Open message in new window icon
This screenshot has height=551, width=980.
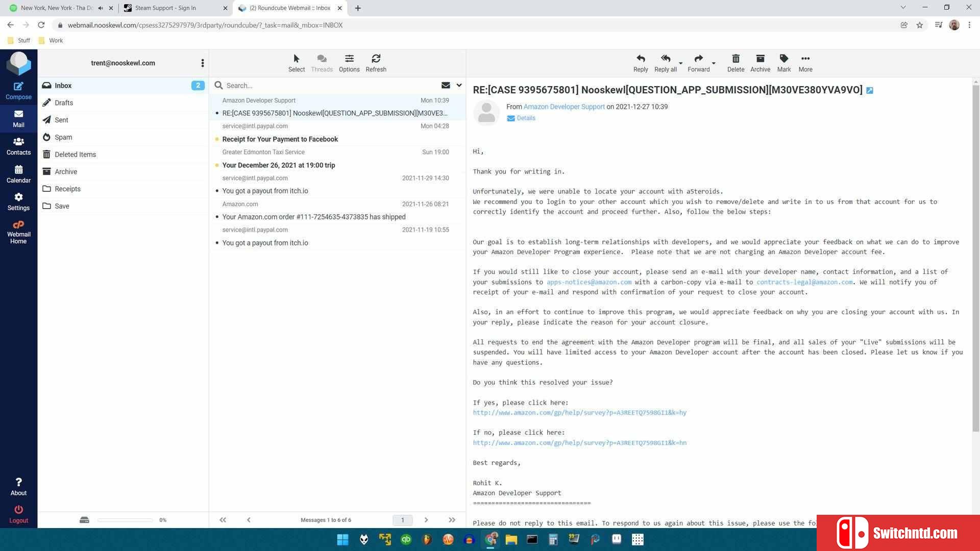point(870,90)
